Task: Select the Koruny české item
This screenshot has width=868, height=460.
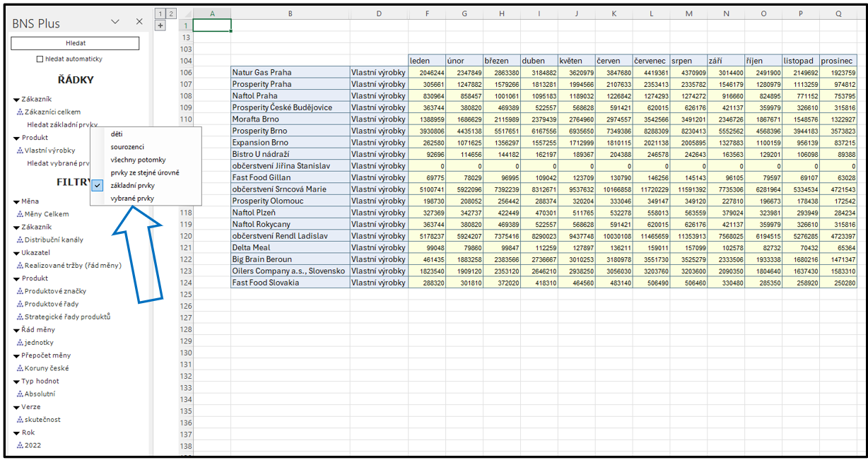Action: pos(47,368)
